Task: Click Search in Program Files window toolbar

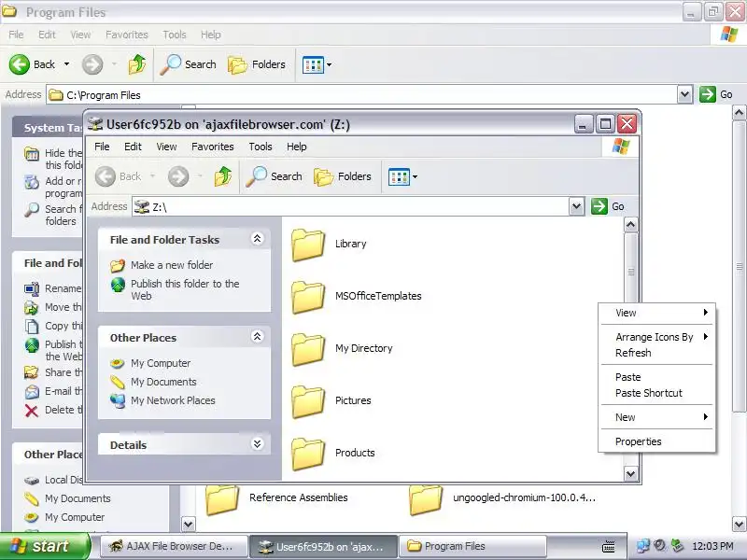Action: pos(189,64)
